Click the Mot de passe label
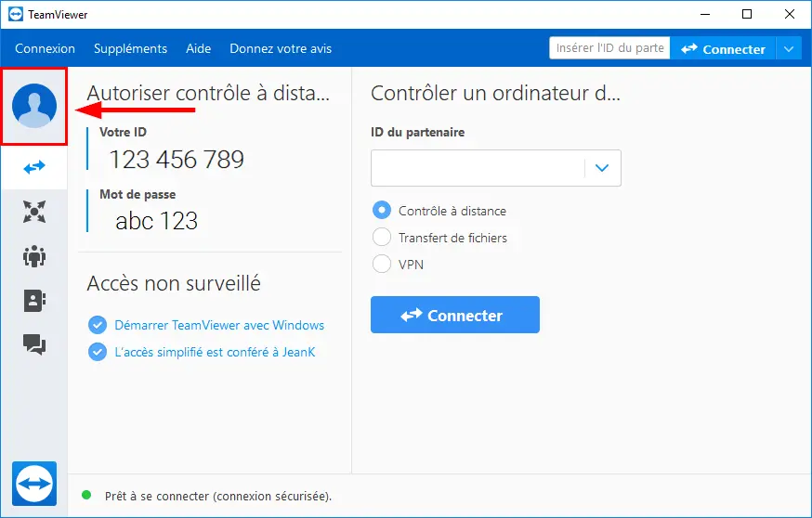The image size is (812, 518). [x=138, y=195]
